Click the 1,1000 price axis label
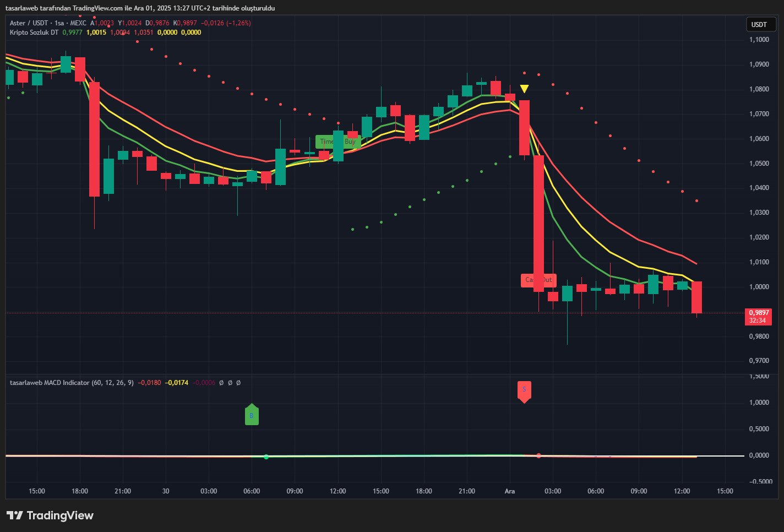Viewport: 784px width, 532px height. pos(759,40)
